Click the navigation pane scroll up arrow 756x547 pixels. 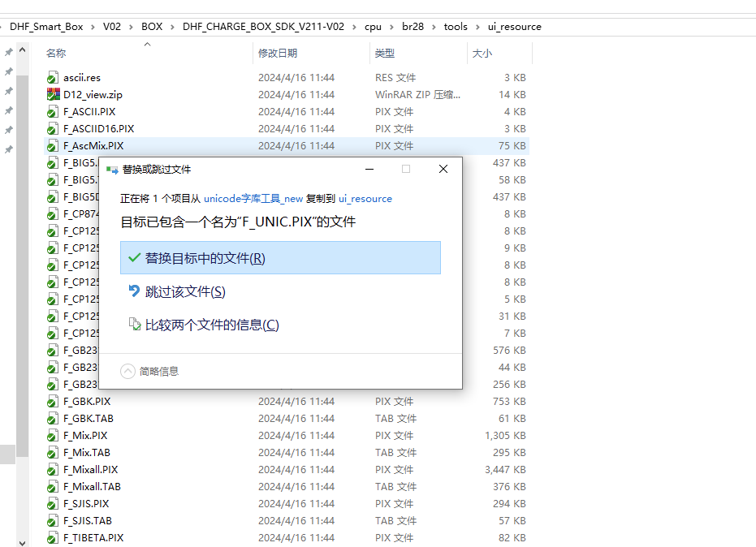pos(22,50)
